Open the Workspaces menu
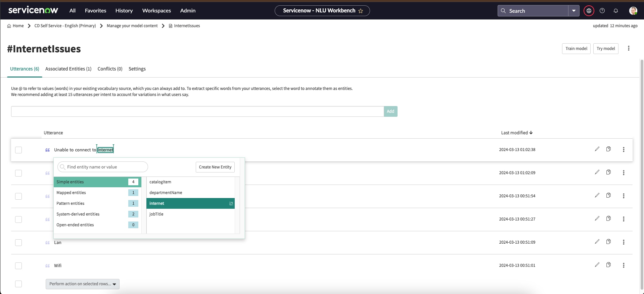 (x=156, y=11)
